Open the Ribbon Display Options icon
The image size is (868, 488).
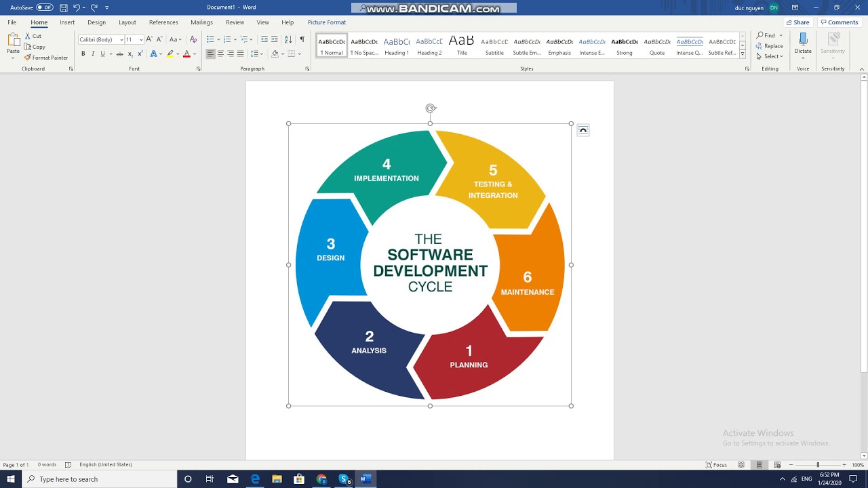point(795,7)
